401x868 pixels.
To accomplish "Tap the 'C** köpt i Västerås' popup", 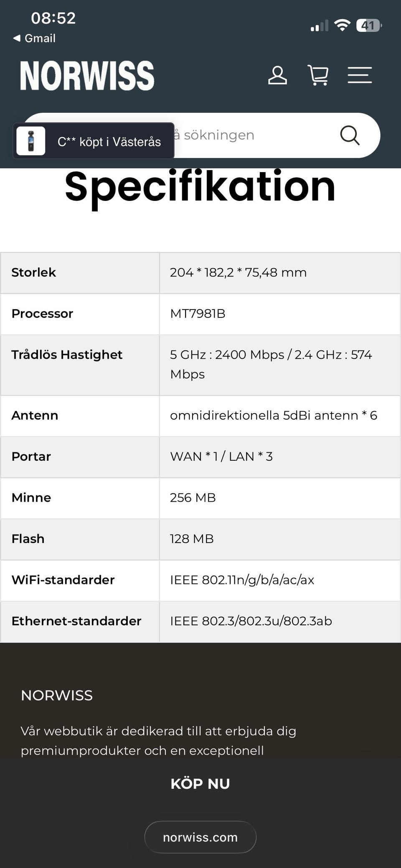I will [x=94, y=141].
